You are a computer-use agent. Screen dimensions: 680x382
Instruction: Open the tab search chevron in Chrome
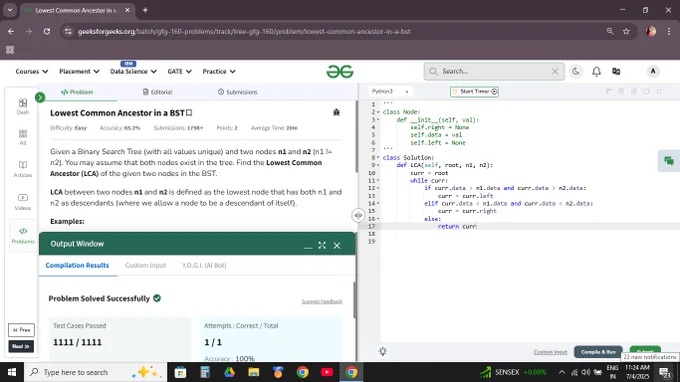10,10
